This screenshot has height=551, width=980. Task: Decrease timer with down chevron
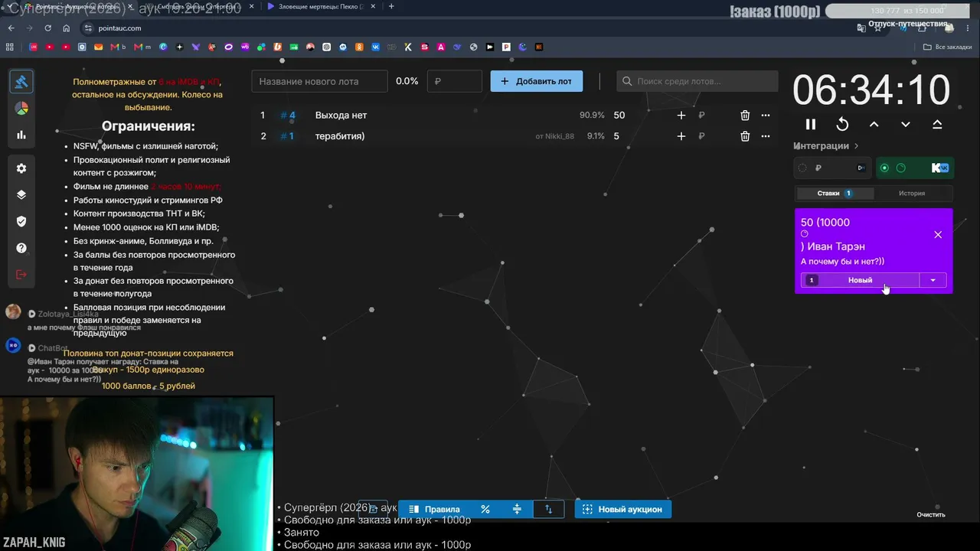906,124
